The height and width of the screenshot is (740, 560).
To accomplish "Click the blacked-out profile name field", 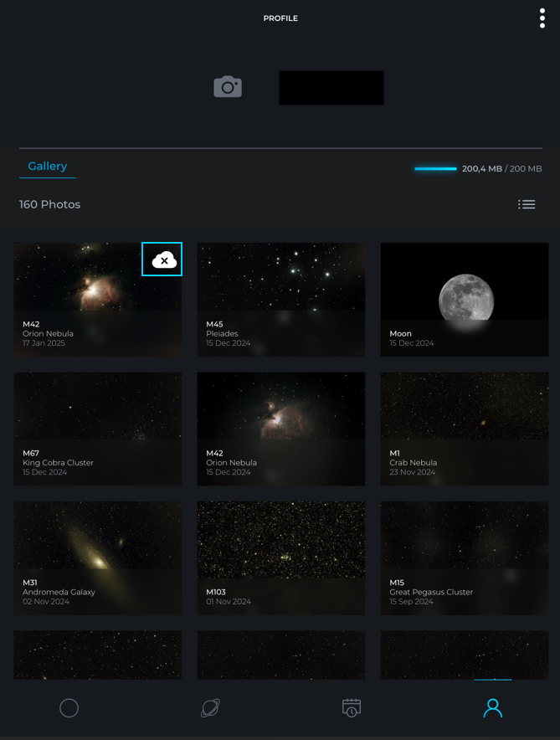I will coord(331,88).
